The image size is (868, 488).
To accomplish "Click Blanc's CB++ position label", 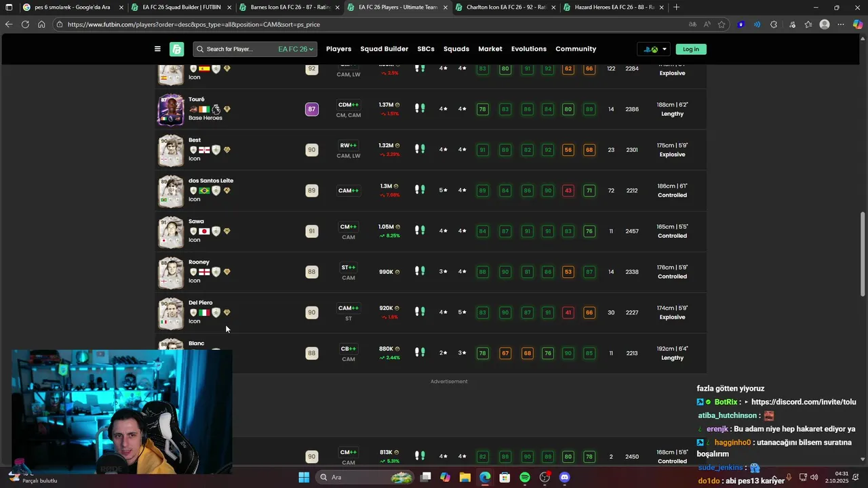I will 349,349.
